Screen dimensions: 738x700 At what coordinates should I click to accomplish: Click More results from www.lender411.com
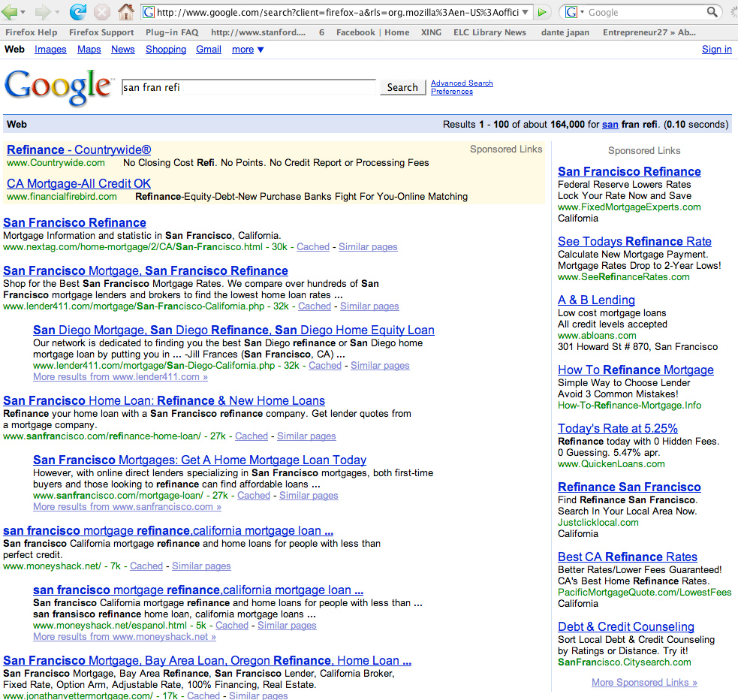(x=120, y=376)
